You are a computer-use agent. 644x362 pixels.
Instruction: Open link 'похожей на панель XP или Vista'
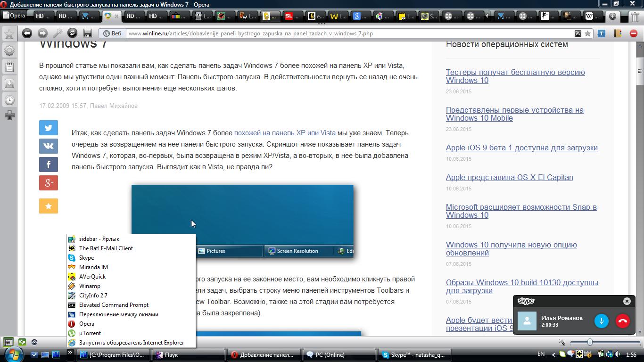coord(285,133)
